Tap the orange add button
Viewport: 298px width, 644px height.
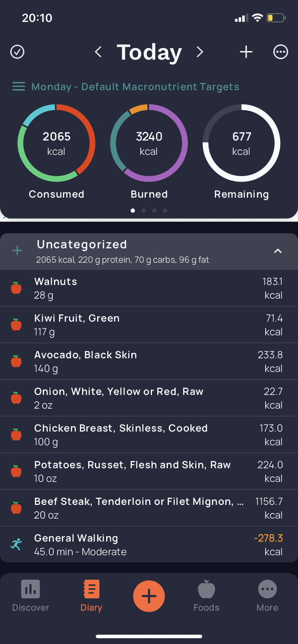(149, 596)
